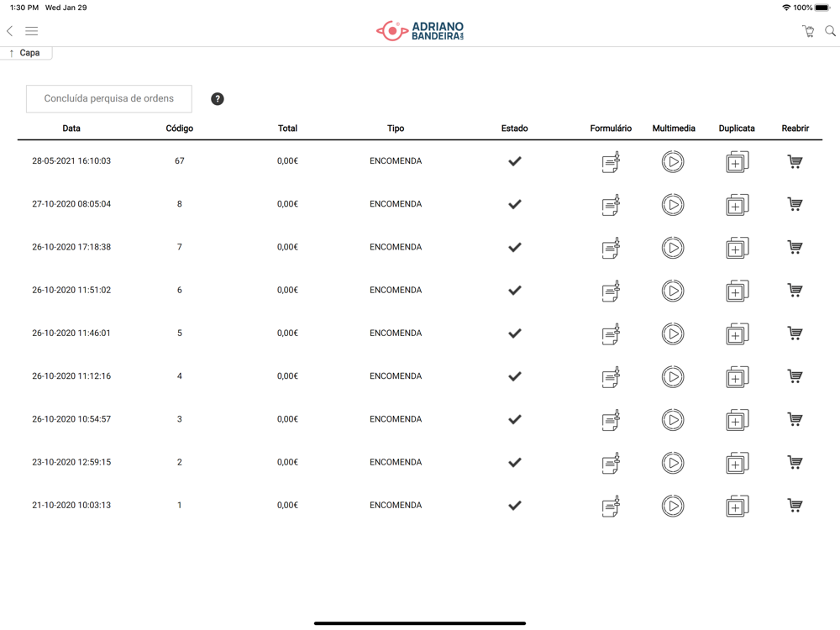Open form for order 26-10-2020 11:51:02
The width and height of the screenshot is (840, 630).
click(x=611, y=291)
